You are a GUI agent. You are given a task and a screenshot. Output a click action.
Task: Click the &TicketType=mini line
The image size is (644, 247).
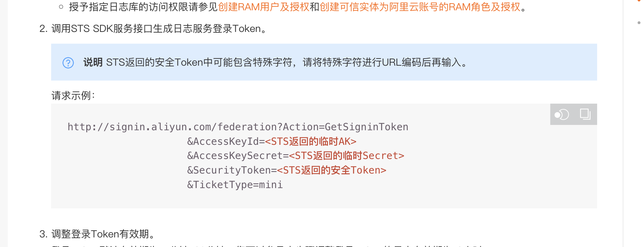coord(235,185)
